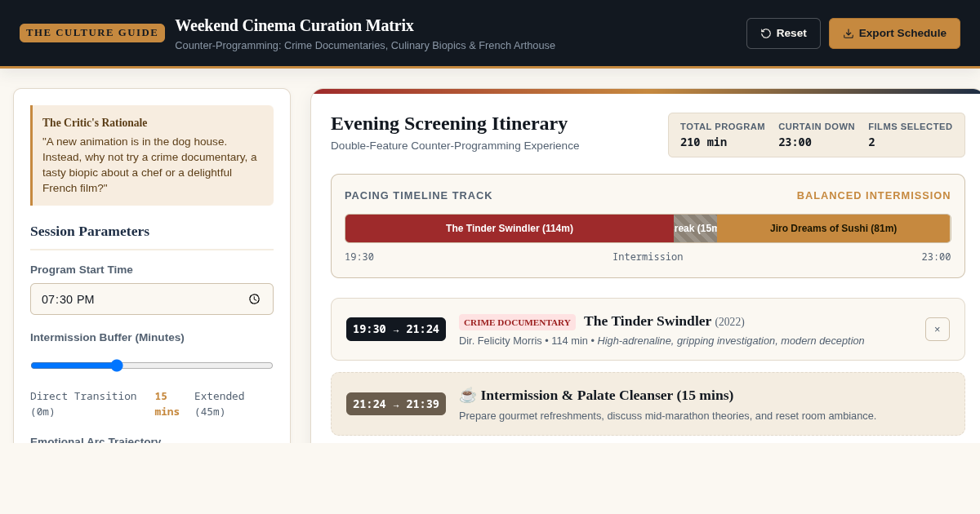Click the Total Program 210 min value

[703, 142]
